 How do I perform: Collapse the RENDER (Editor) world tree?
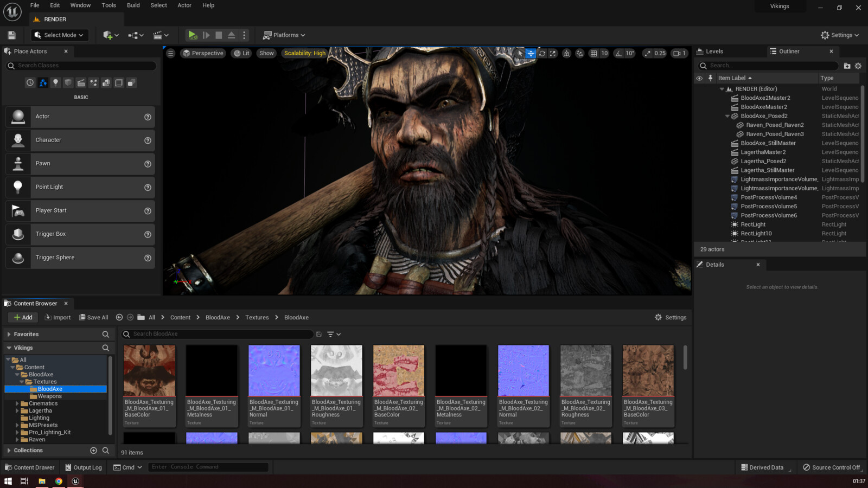click(722, 89)
